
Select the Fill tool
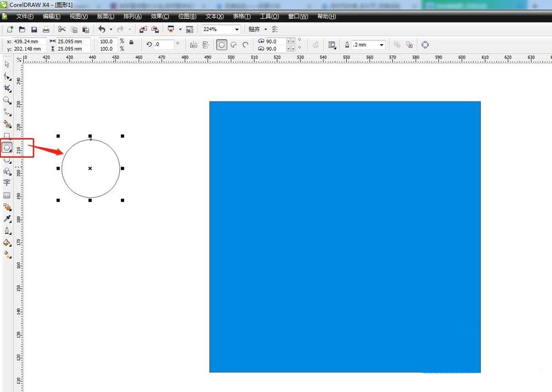(7, 243)
